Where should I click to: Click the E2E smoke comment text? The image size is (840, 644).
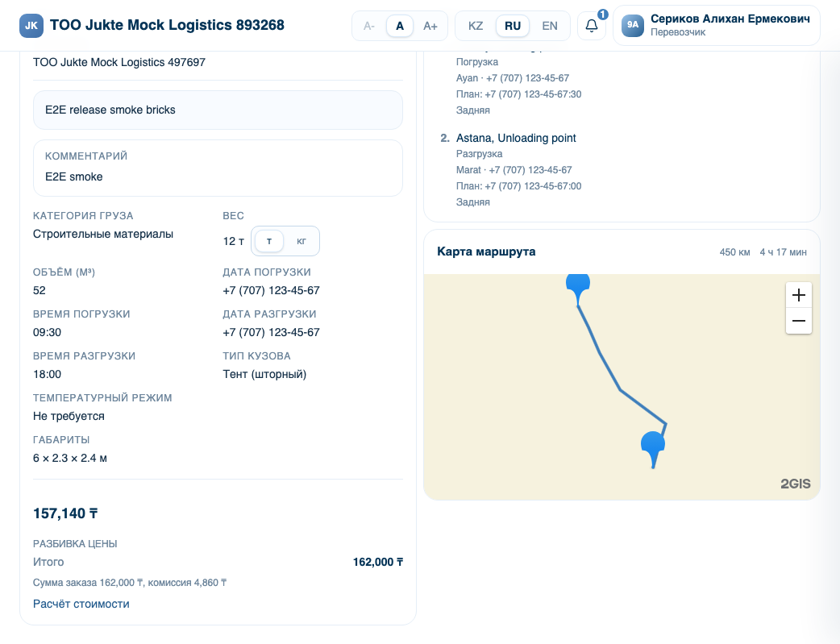click(74, 177)
